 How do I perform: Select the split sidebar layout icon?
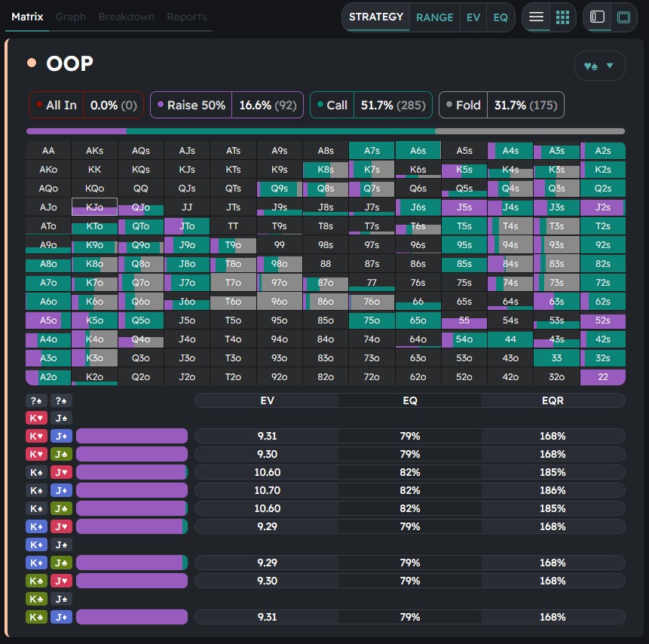pyautogui.click(x=597, y=17)
